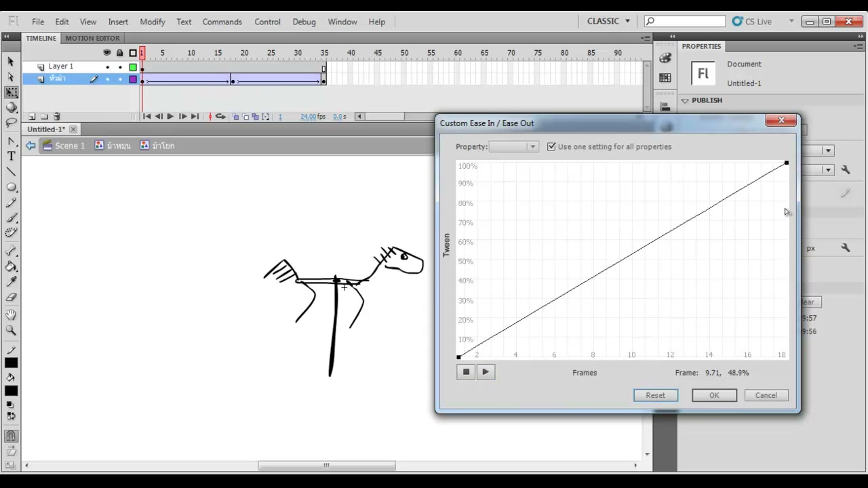Switch to the Motion Editor tab
The image size is (868, 488).
92,38
